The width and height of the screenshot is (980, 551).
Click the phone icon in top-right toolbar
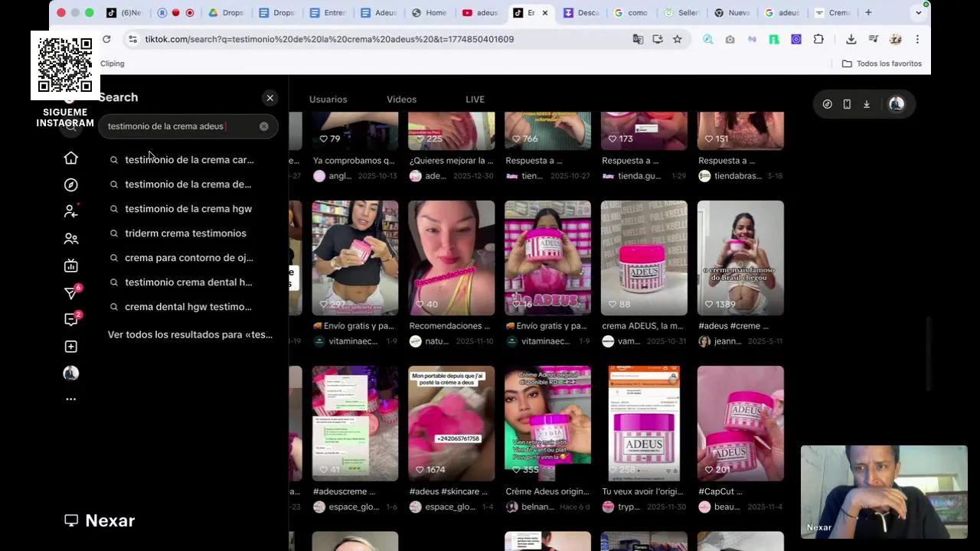pos(847,104)
